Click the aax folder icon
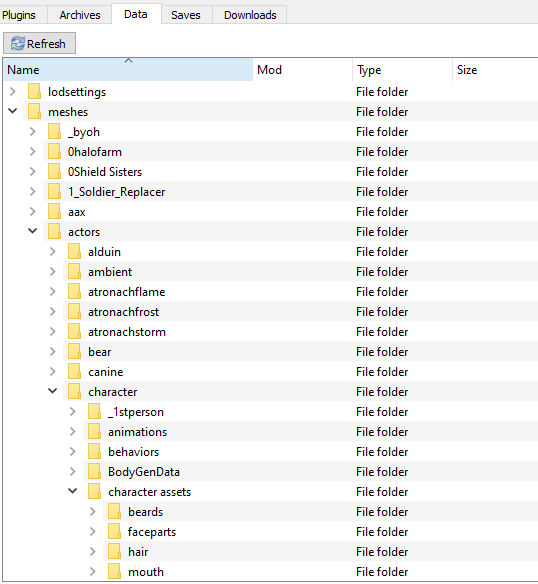538x584 pixels. click(54, 212)
